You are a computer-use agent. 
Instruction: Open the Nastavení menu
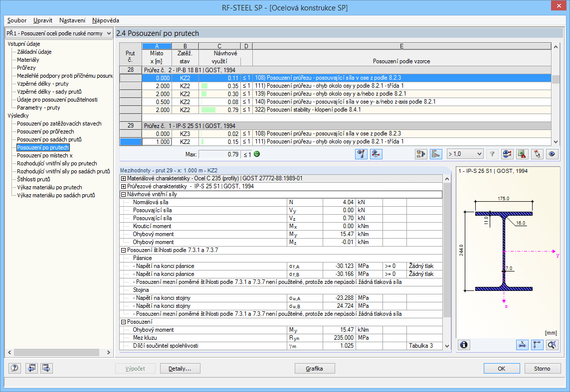coord(72,20)
